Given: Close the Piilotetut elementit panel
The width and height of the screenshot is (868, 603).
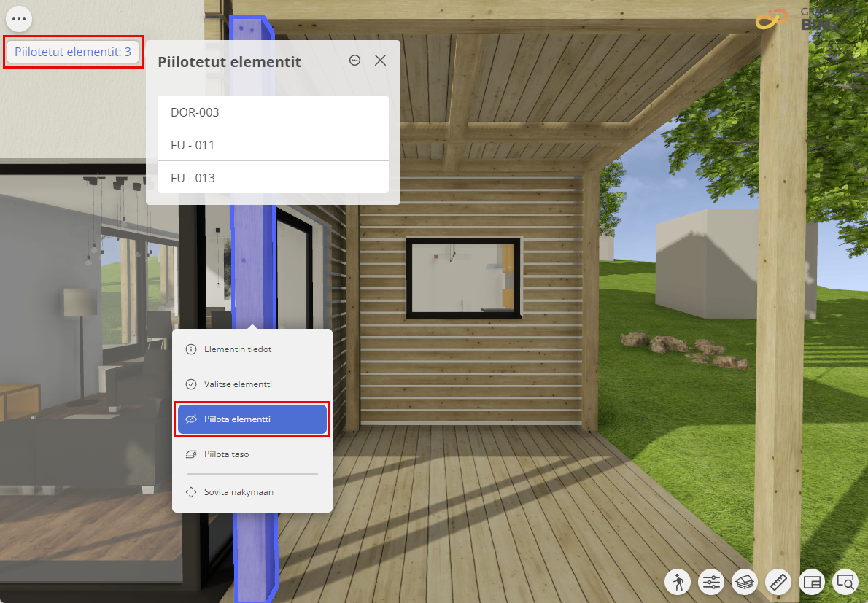Looking at the screenshot, I should click(380, 61).
